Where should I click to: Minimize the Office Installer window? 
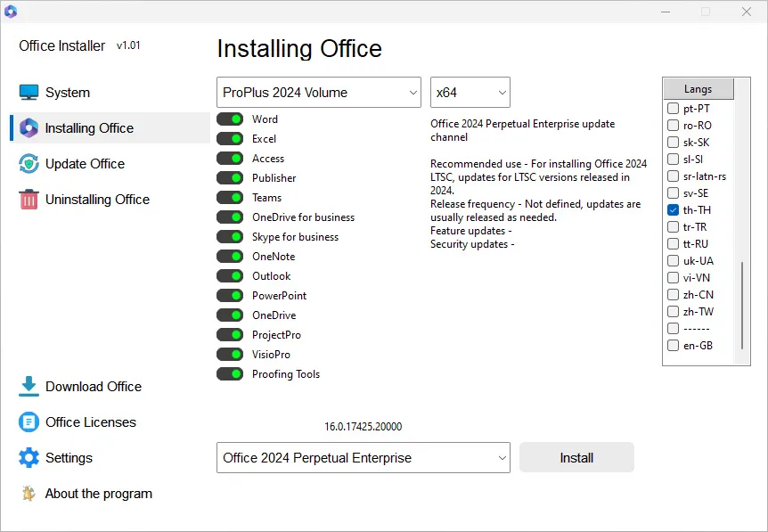tap(666, 12)
